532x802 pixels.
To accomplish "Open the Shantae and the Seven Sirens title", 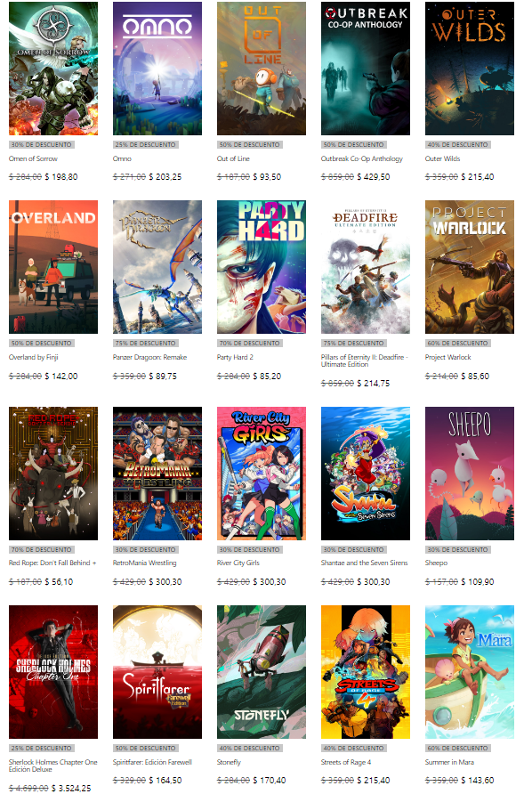I will (365, 563).
